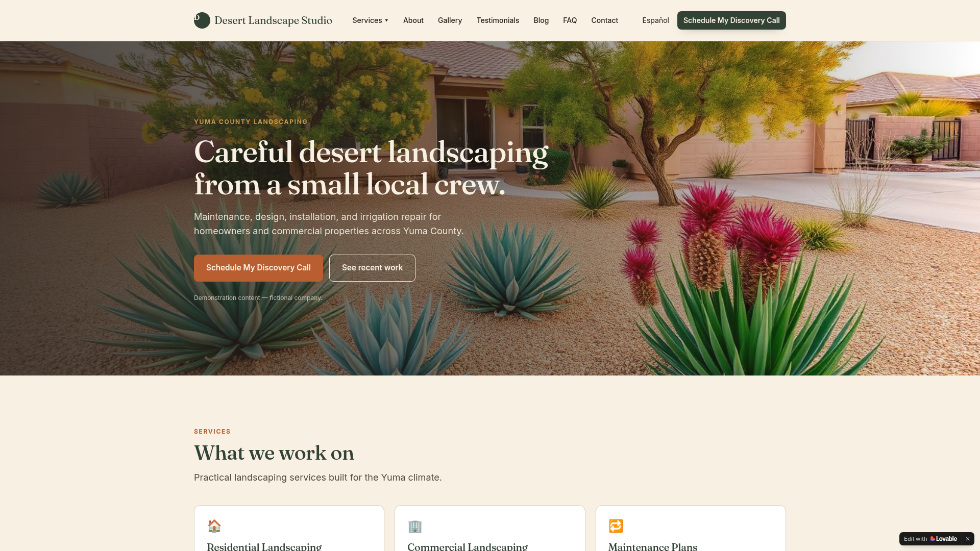Screen dimensions: 980x551
Task: Click the demonstration content disclaimer text
Action: 258,298
